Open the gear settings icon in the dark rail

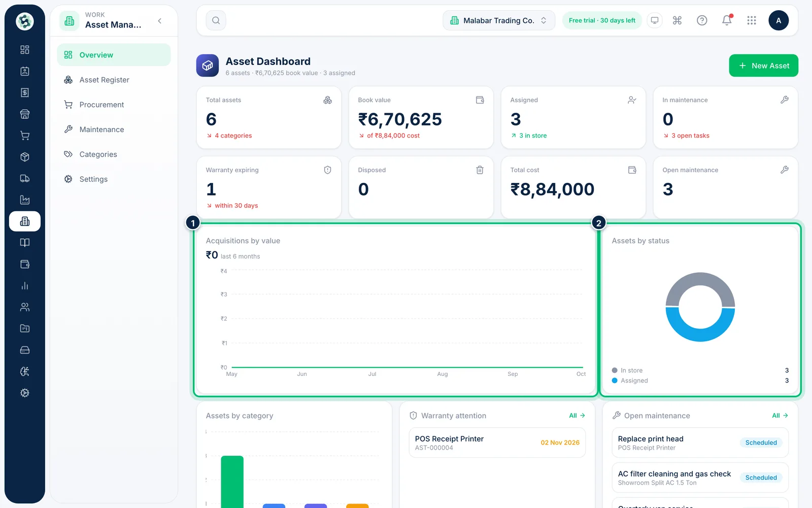point(24,393)
